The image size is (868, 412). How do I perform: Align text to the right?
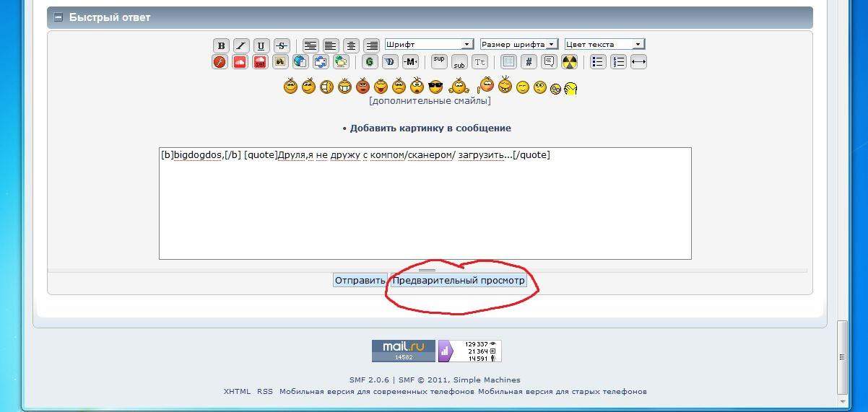point(371,45)
